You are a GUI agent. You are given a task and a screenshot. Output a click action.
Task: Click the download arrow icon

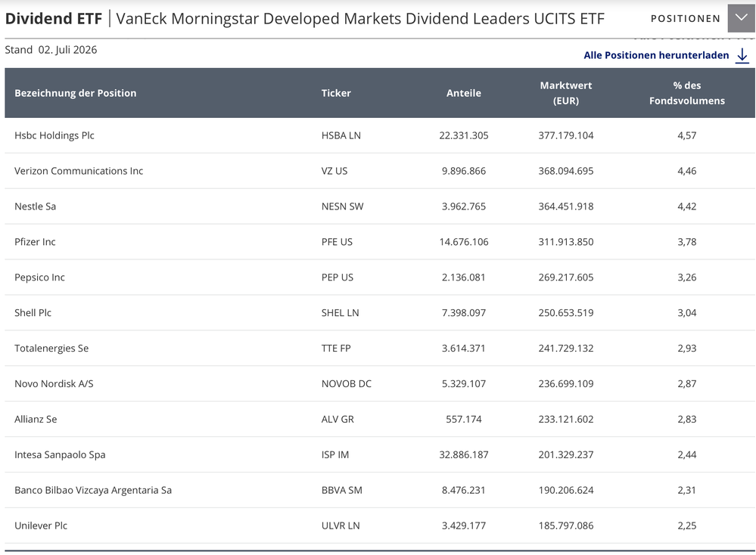click(x=742, y=55)
